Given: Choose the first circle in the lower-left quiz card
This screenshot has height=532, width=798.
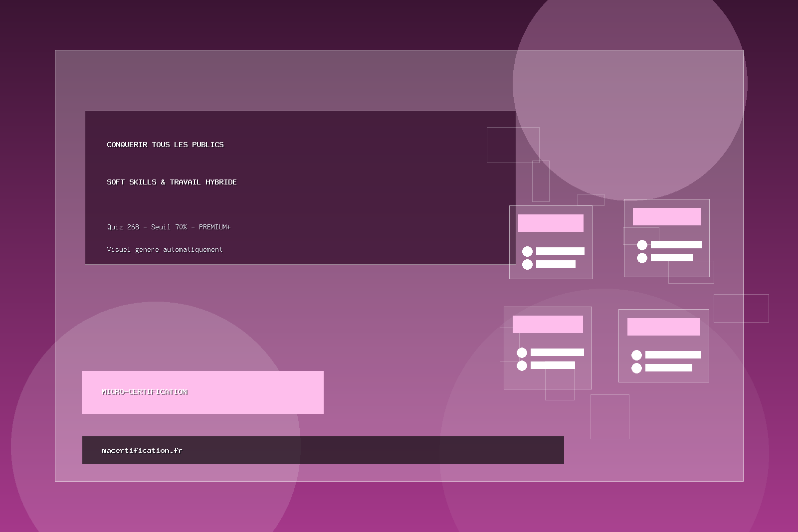Looking at the screenshot, I should (522, 353).
